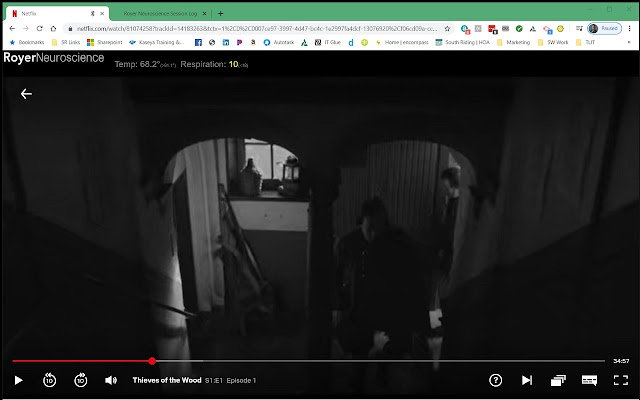Play the Thieves of the Wood video

click(x=18, y=380)
